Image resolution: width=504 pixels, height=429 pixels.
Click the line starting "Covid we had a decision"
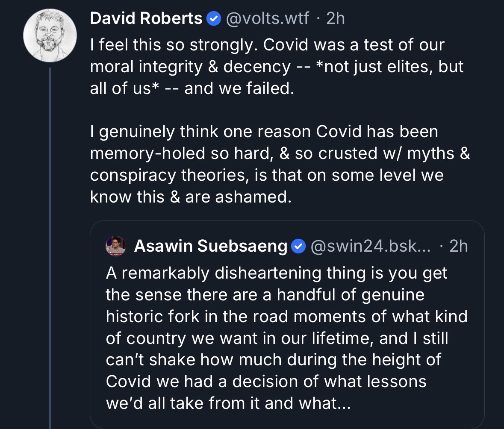click(266, 381)
